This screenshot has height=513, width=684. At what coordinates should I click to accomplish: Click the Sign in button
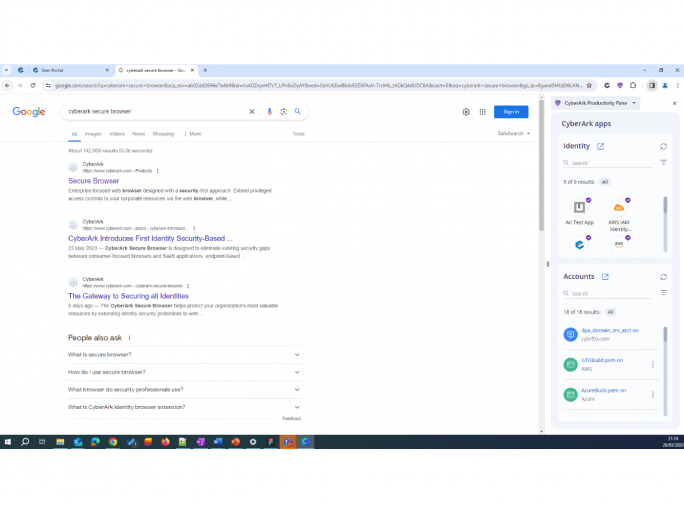tap(511, 112)
